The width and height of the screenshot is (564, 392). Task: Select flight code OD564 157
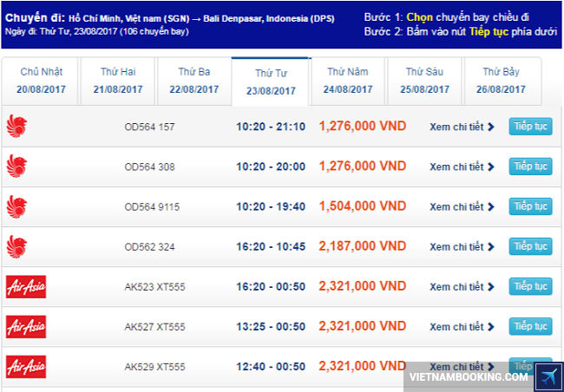click(x=149, y=127)
